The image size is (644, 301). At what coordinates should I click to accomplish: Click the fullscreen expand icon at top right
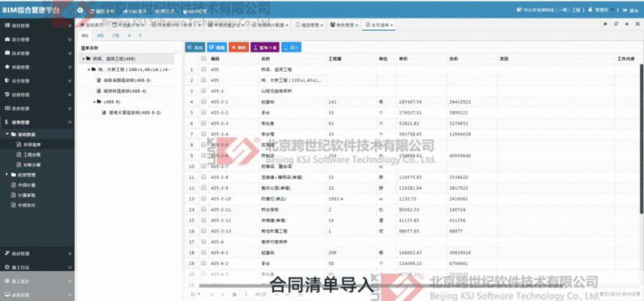pyautogui.click(x=637, y=25)
